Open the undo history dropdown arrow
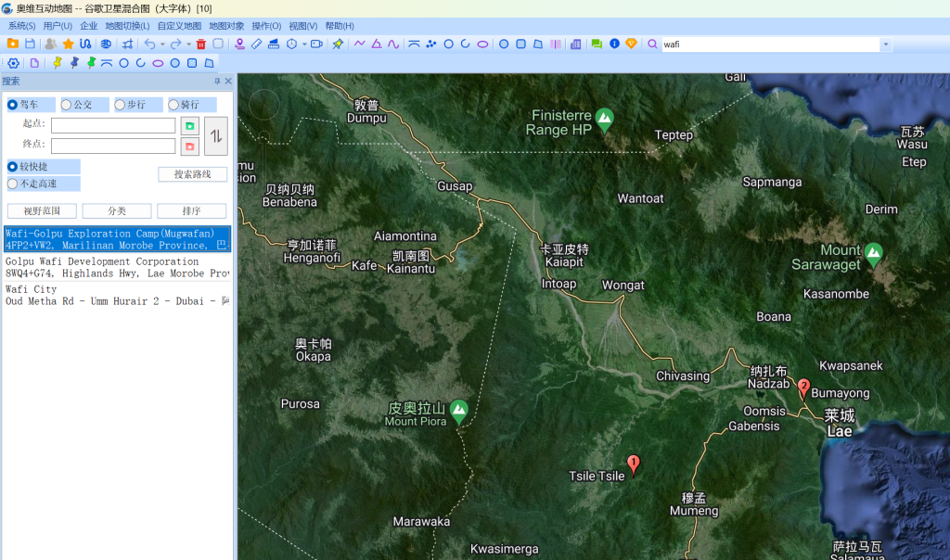950x560 pixels. (x=162, y=44)
